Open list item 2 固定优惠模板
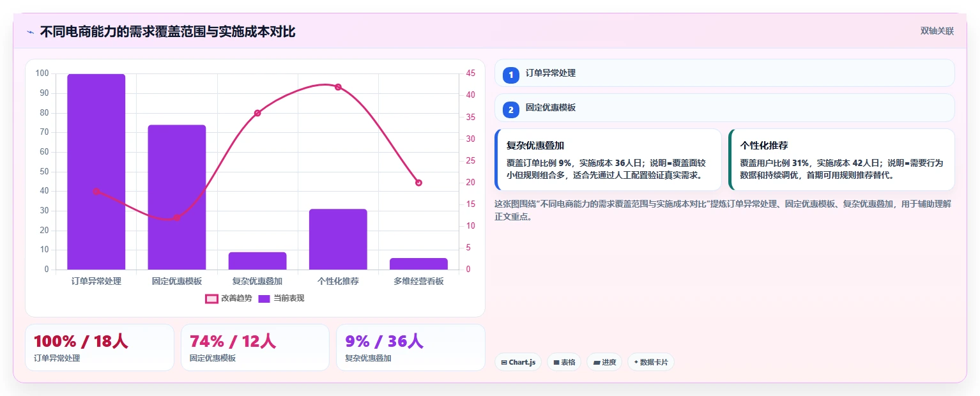Viewport: 980px width, 396px height. pyautogui.click(x=724, y=107)
